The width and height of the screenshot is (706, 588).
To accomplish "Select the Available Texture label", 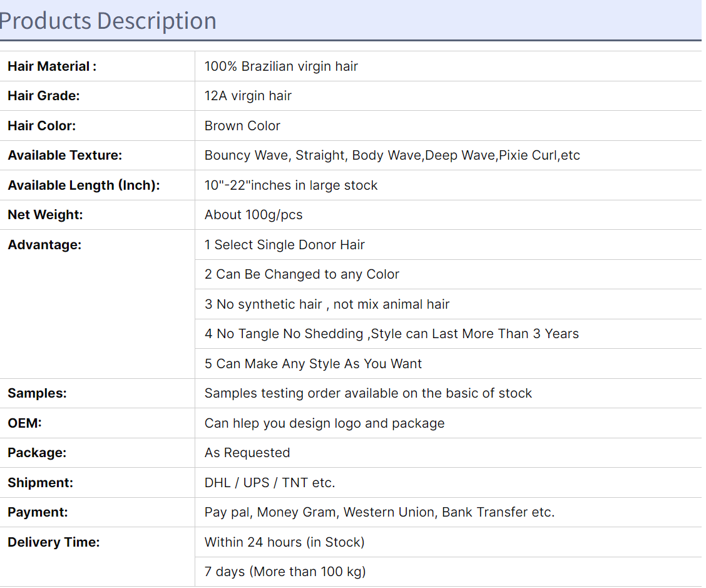I will [x=65, y=155].
